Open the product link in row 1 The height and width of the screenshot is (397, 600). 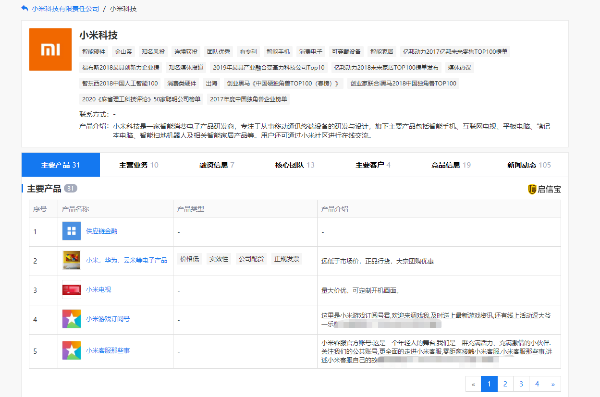pos(101,231)
